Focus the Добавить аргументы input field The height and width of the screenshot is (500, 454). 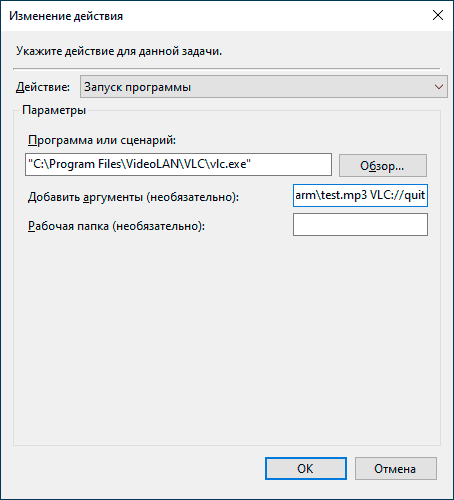(x=360, y=195)
